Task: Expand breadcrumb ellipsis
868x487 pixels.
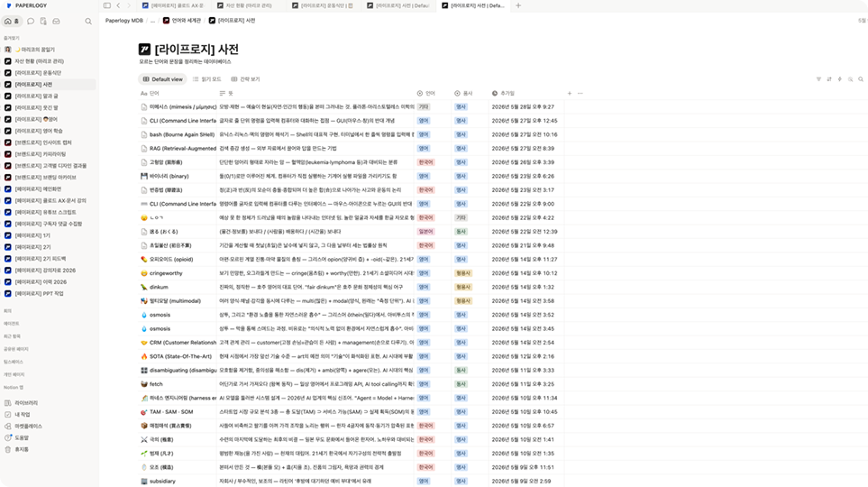Action: (153, 21)
